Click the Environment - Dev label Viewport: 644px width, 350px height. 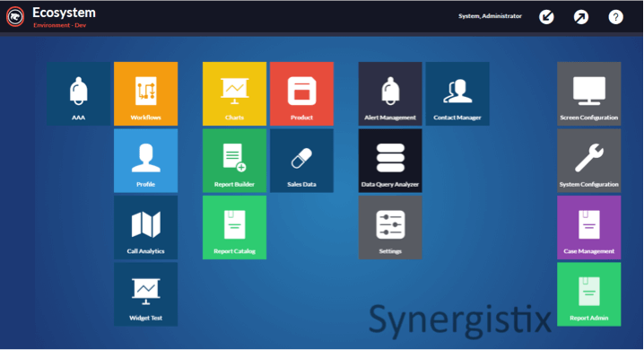(59, 25)
